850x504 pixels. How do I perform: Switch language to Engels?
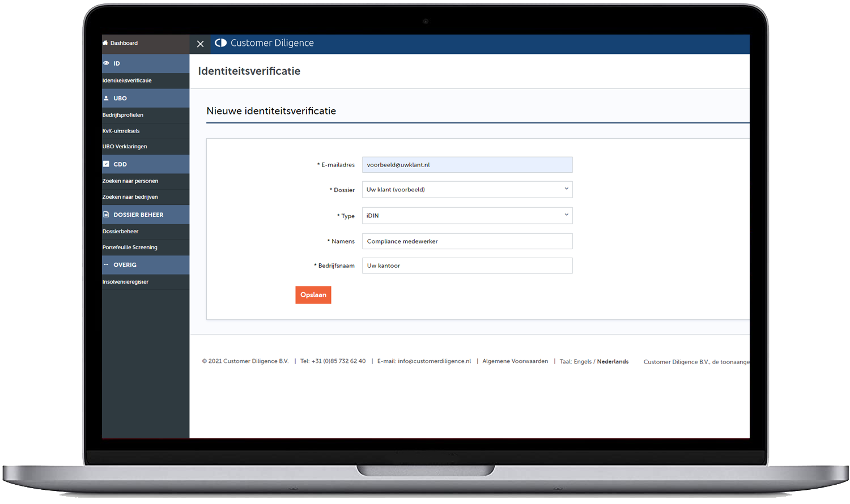click(x=583, y=361)
